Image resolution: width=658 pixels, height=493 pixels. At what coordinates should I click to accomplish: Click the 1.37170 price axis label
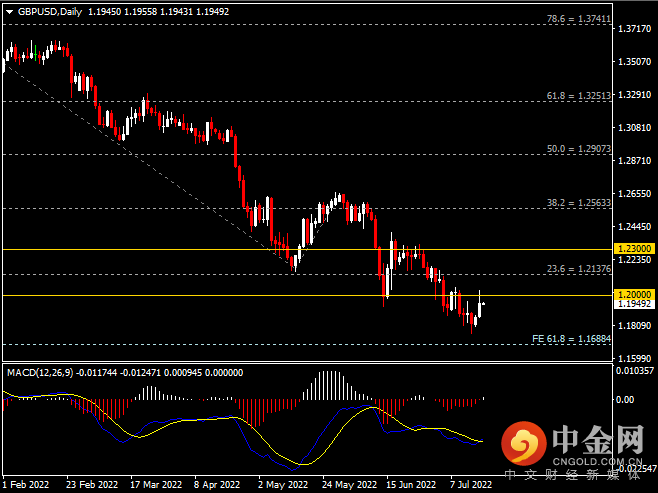click(x=634, y=29)
